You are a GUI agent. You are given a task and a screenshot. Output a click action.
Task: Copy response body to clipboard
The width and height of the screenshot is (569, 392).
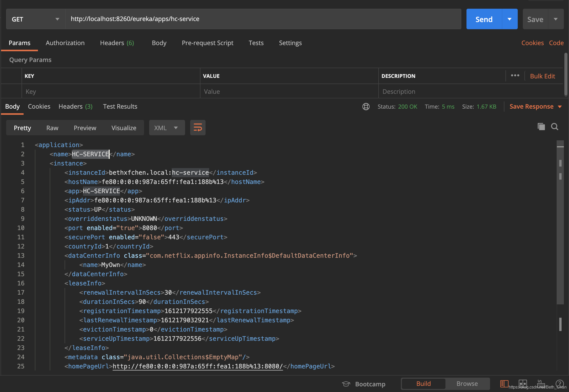(541, 127)
